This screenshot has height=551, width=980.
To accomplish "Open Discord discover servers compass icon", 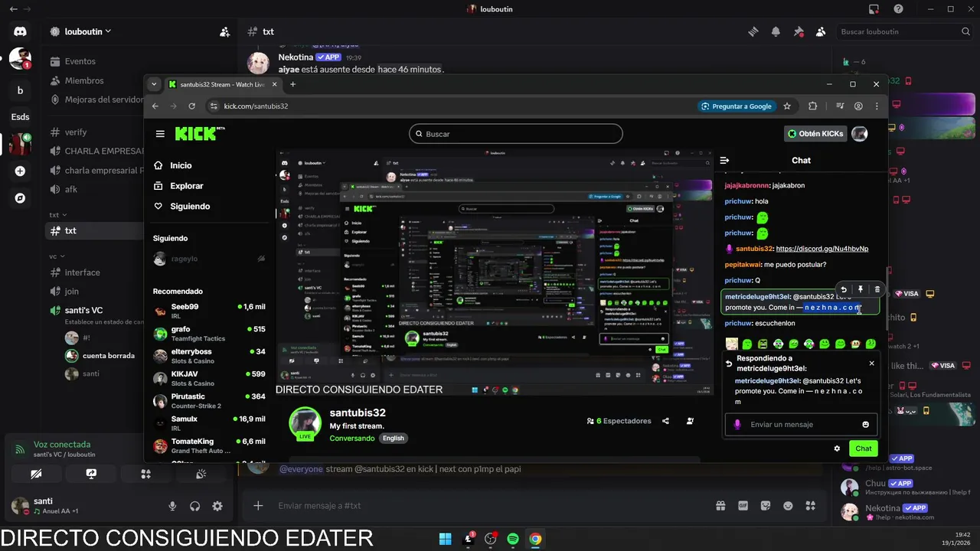I will coord(20,198).
